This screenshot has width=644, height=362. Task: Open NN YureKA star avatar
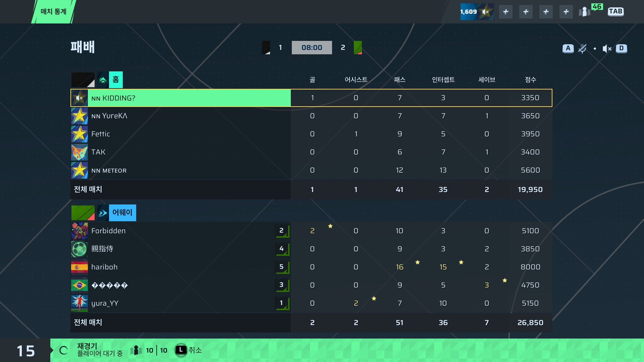(x=79, y=116)
